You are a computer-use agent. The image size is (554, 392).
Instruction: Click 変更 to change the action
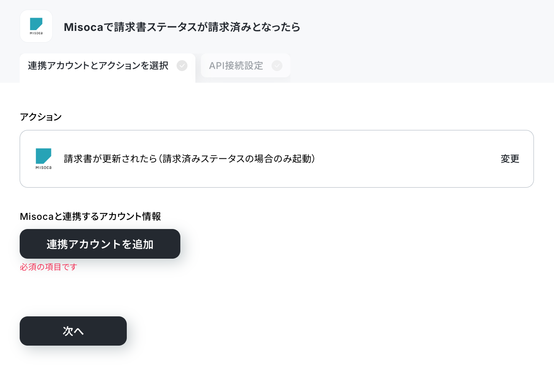click(x=510, y=159)
